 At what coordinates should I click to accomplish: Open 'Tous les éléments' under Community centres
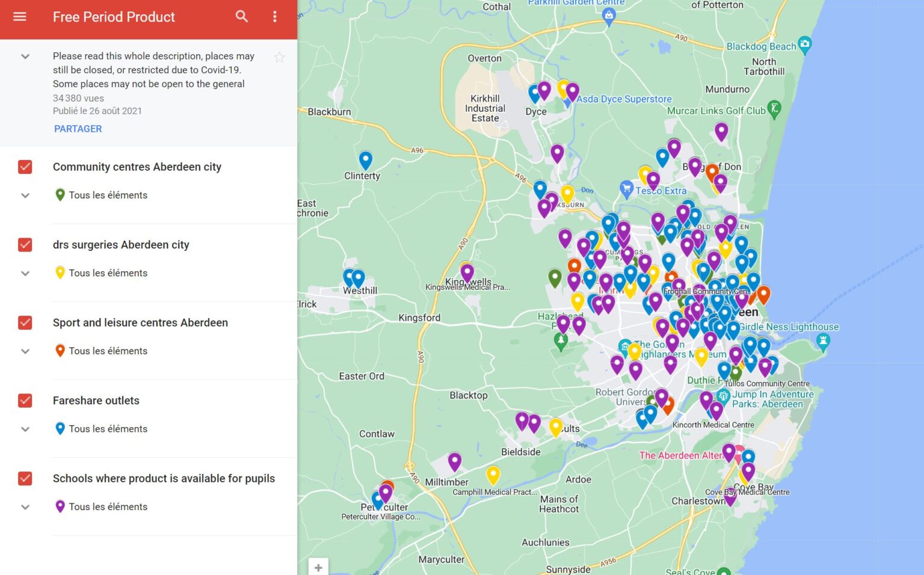(108, 195)
